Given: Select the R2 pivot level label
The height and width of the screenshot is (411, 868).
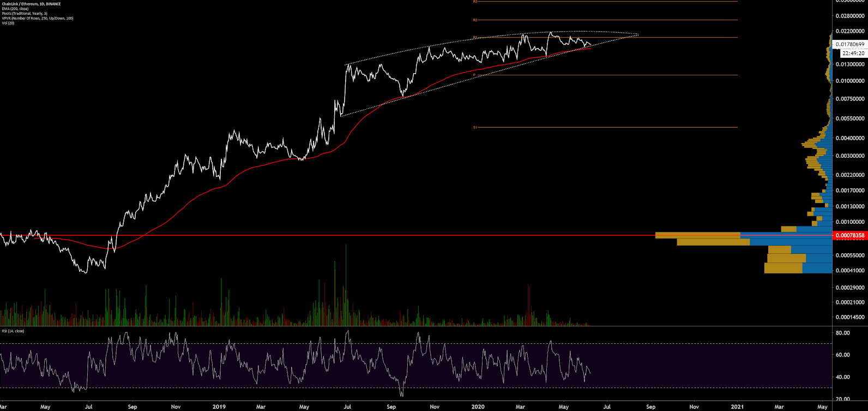Looking at the screenshot, I should coord(475,20).
